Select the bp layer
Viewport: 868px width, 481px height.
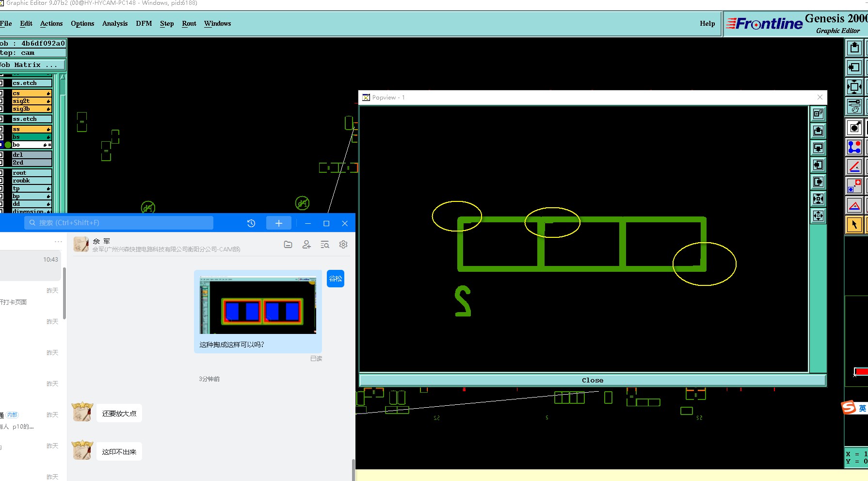tap(32, 196)
